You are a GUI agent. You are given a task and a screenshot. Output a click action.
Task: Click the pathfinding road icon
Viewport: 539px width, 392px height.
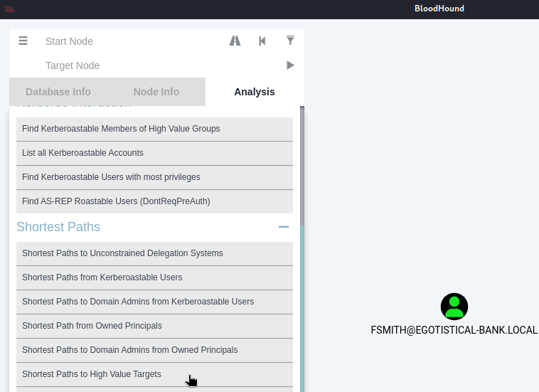coord(235,41)
